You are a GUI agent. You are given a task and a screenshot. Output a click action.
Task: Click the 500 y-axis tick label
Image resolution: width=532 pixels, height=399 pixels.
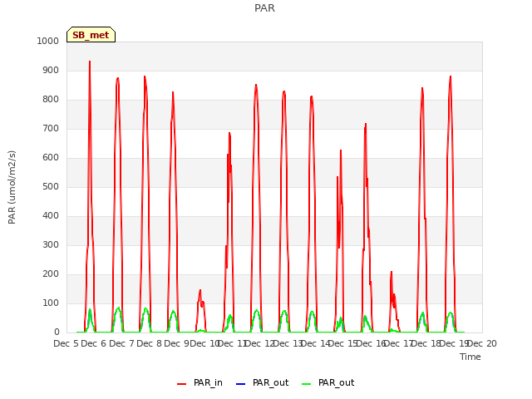[x=51, y=186]
